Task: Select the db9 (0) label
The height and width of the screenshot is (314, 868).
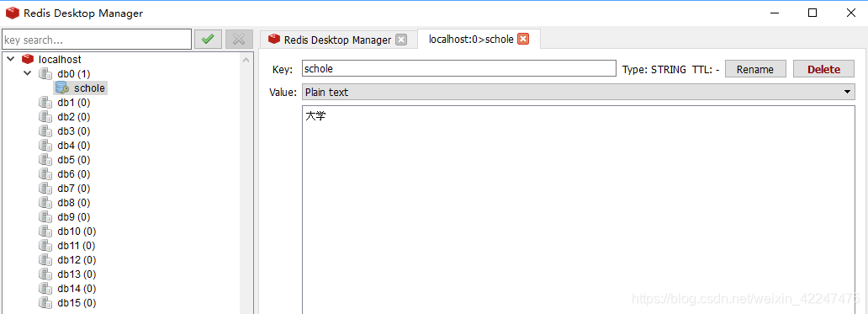Action: pos(74,217)
